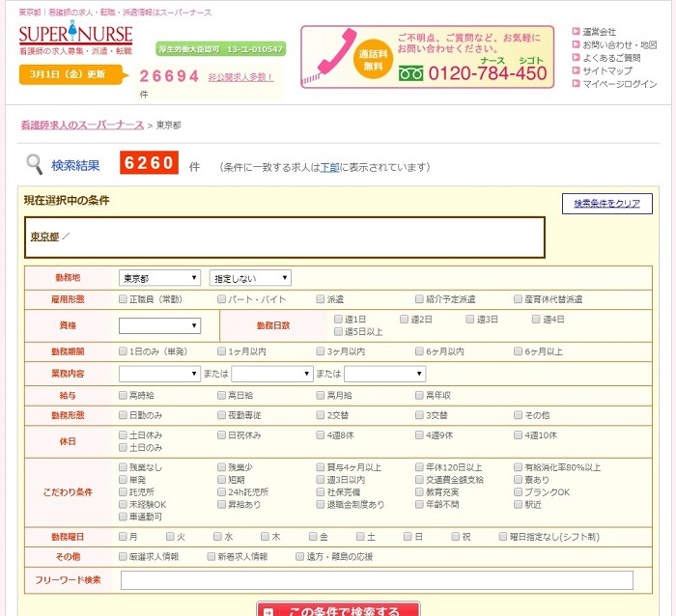Click the 検索条件をクリア button

click(x=606, y=204)
